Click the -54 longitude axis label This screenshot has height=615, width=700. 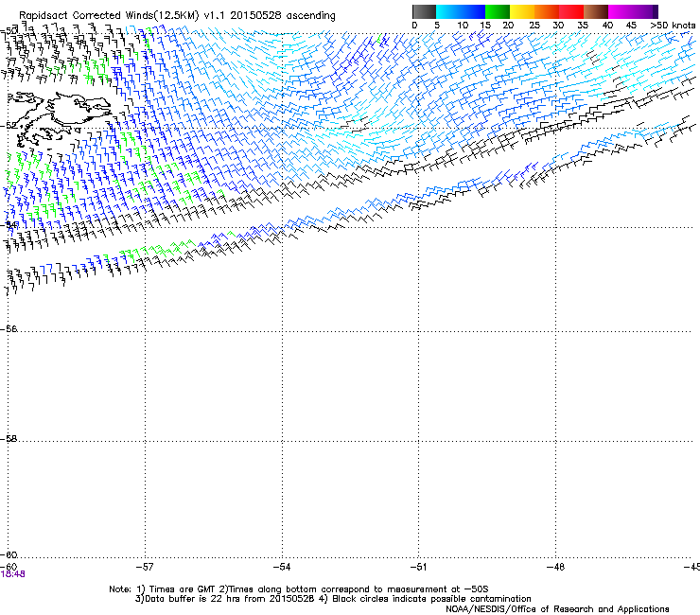(282, 567)
